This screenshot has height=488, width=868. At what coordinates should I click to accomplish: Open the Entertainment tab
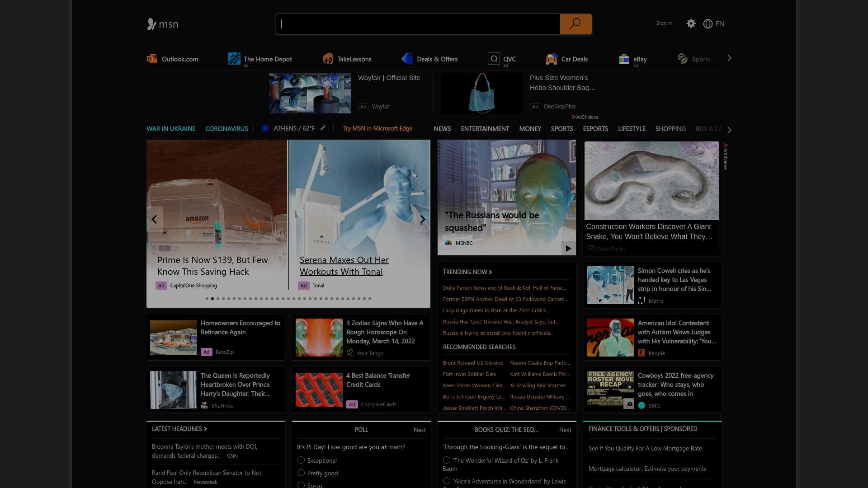coord(485,129)
